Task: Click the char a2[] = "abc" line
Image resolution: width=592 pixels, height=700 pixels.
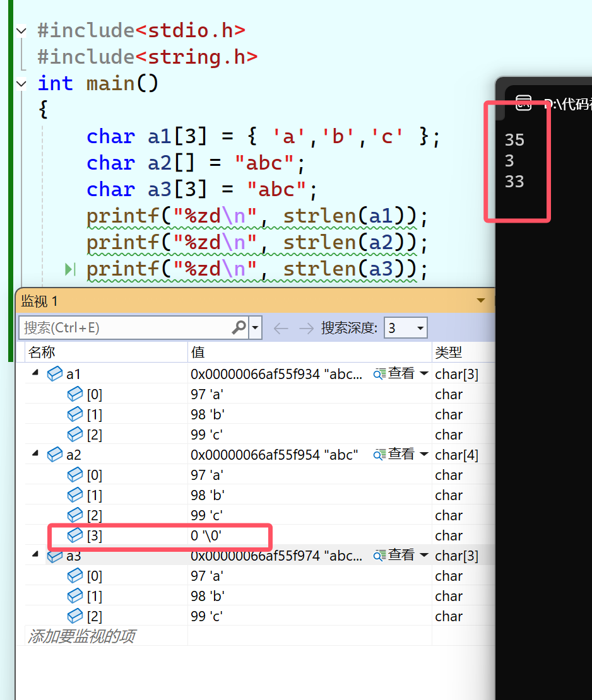Action: coord(196,163)
